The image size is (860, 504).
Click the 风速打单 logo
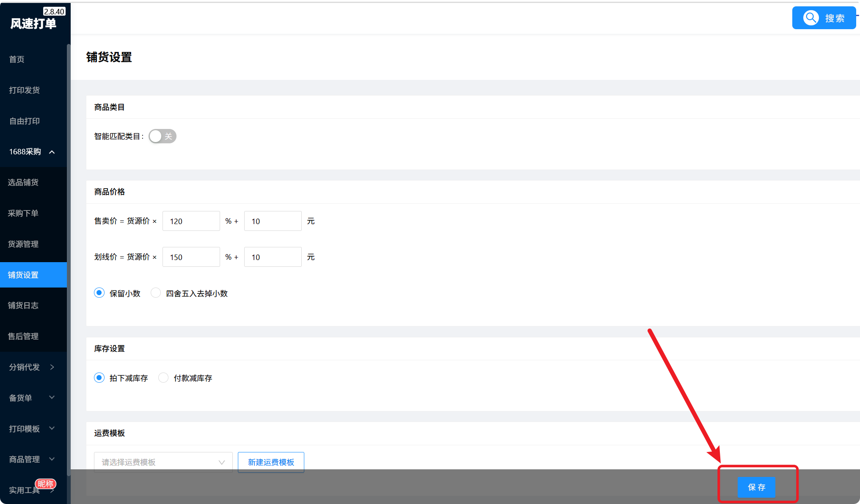point(33,23)
